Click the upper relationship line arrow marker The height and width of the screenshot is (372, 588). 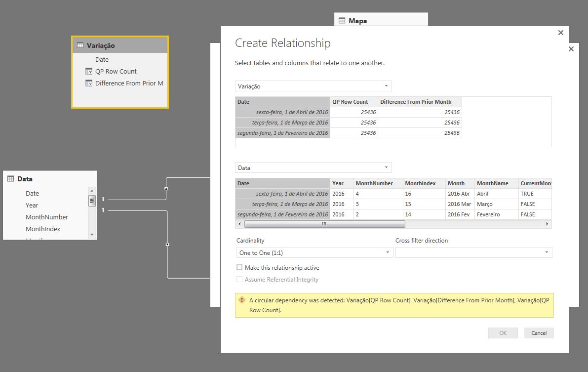[166, 188]
